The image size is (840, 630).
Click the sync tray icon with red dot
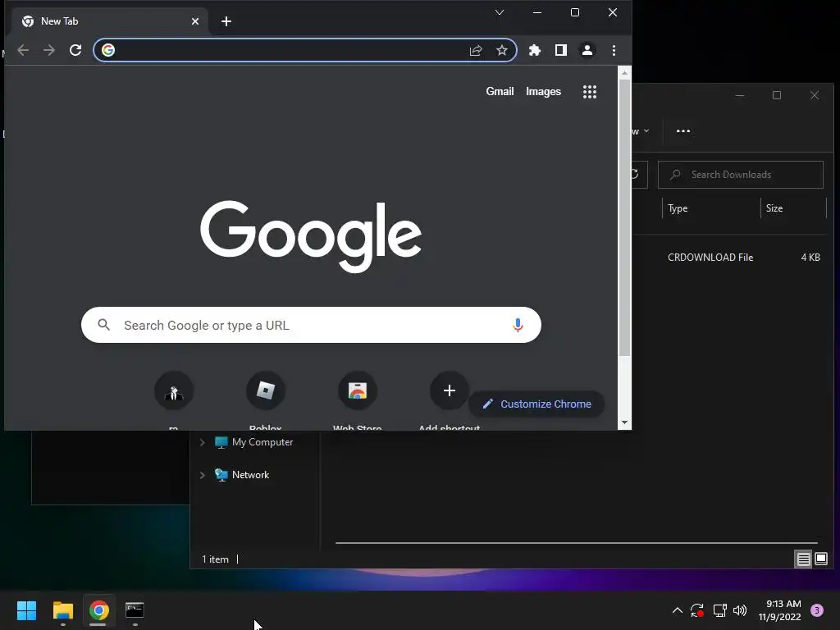point(697,610)
